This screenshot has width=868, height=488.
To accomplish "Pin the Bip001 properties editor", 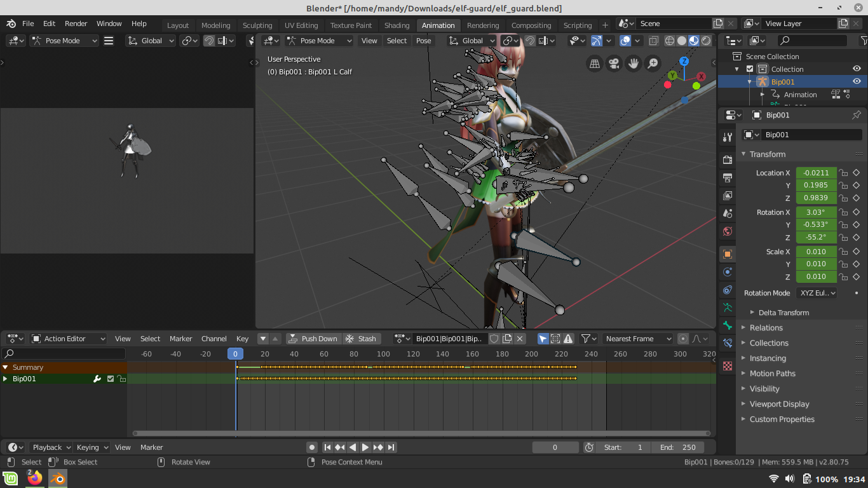I will (856, 115).
